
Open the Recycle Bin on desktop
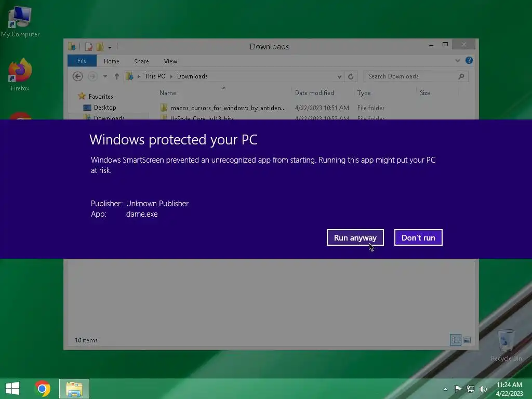506,345
